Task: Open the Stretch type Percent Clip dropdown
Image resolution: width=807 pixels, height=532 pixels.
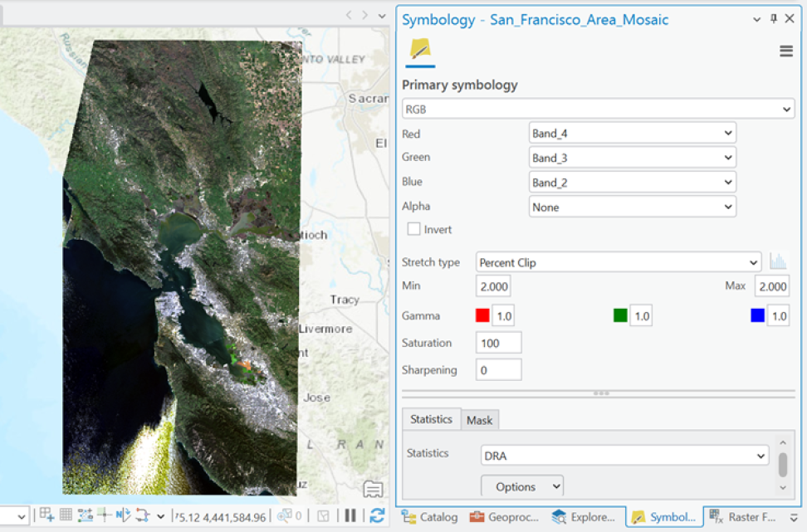Action: click(x=618, y=262)
